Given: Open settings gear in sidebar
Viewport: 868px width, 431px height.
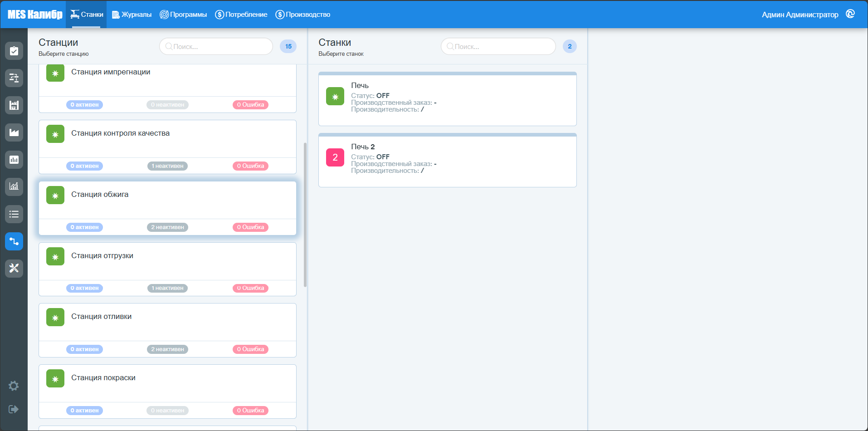Looking at the screenshot, I should (x=14, y=386).
